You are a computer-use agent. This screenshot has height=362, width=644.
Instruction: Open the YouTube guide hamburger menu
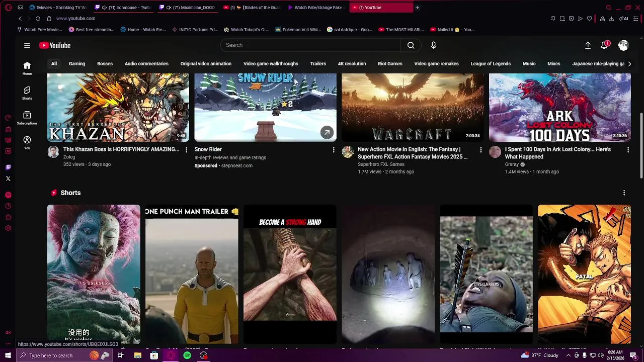(27, 45)
